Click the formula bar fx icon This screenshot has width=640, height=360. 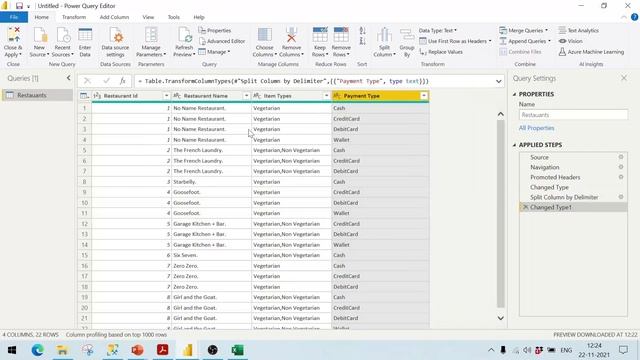pos(122,81)
